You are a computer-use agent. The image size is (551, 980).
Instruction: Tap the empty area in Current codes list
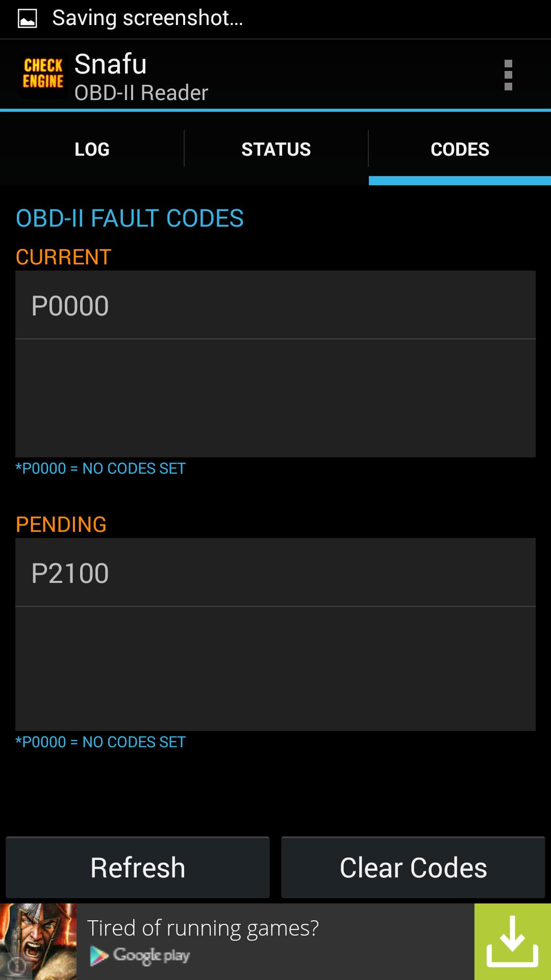coord(275,398)
